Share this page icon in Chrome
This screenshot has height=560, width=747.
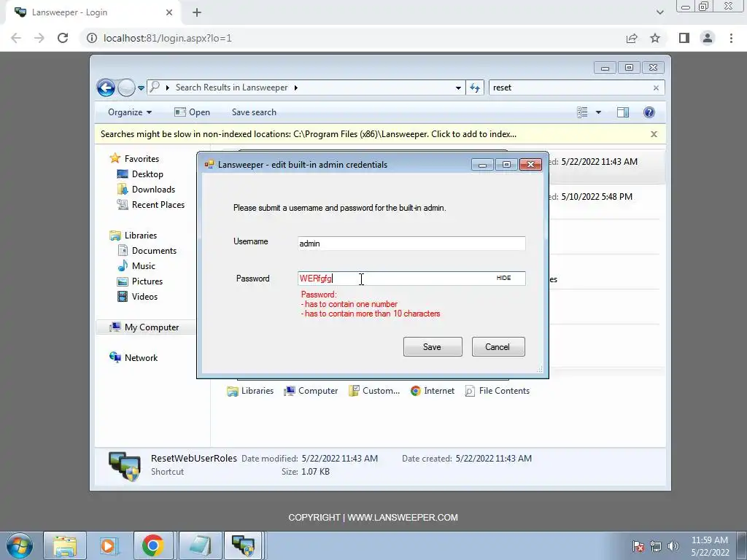pos(632,38)
